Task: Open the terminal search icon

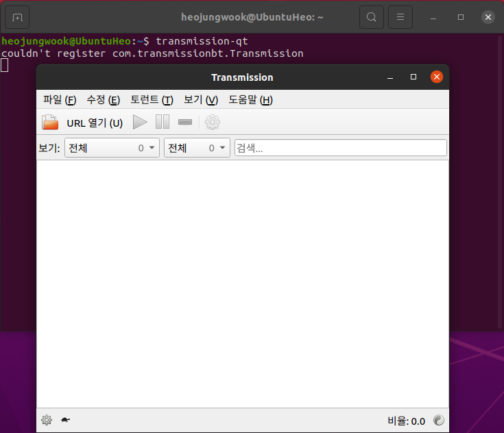Action: 371,17
